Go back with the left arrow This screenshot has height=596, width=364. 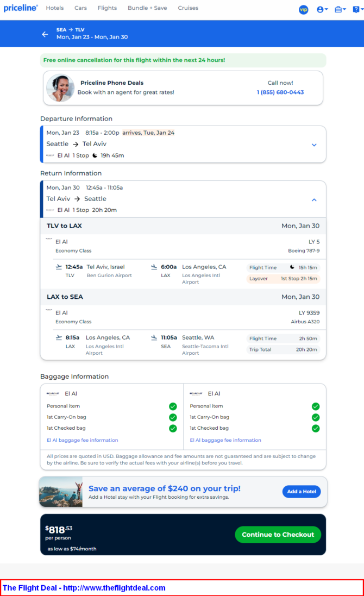pos(45,34)
